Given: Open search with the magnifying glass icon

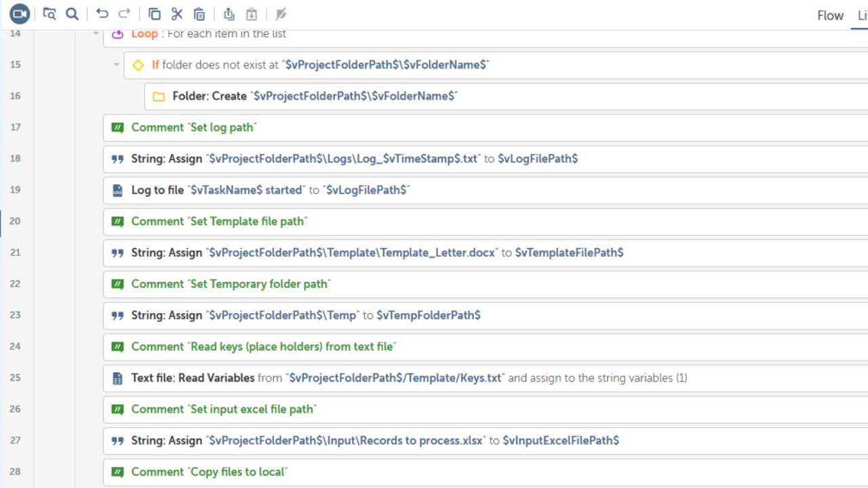Looking at the screenshot, I should coord(72,14).
